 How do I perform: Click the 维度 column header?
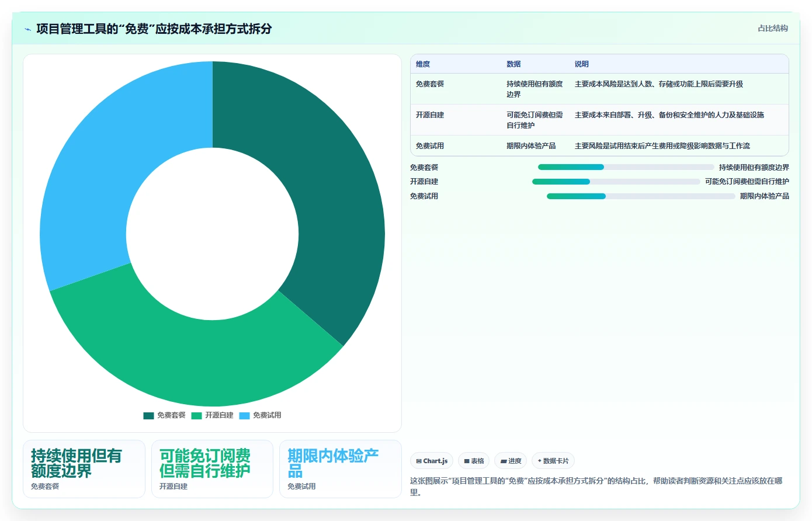pyautogui.click(x=423, y=64)
